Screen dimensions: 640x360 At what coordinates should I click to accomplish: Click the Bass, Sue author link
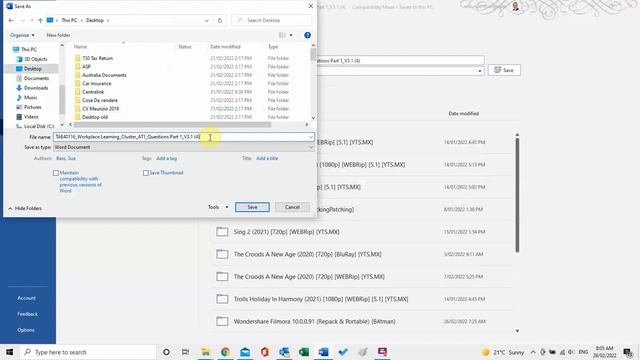66,158
